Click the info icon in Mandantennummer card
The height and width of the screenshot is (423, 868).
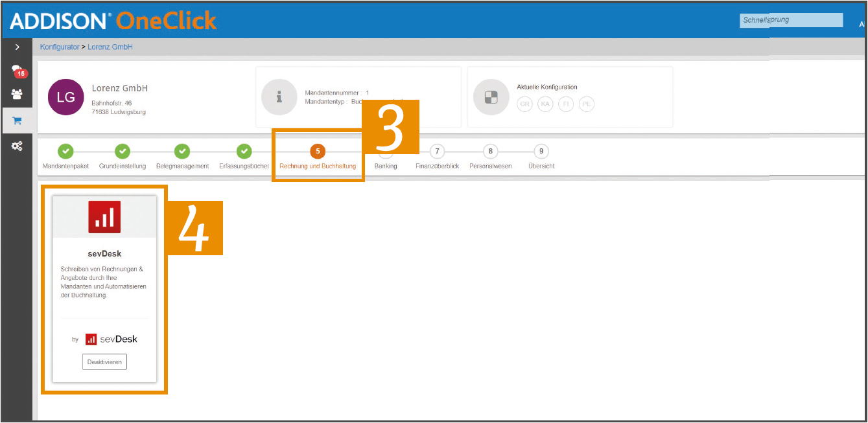[279, 97]
